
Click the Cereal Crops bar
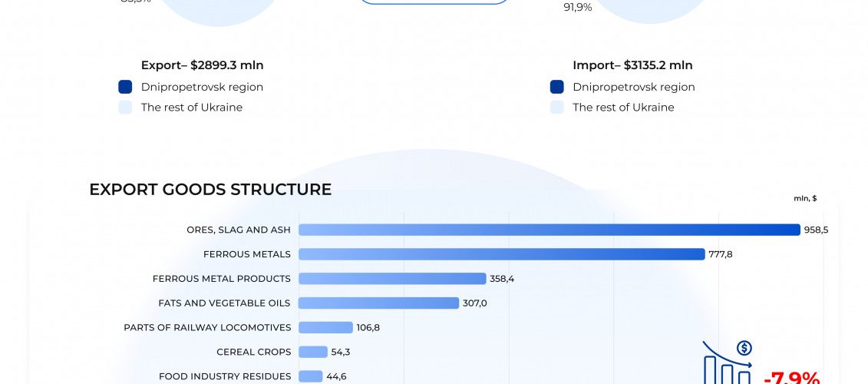point(313,352)
